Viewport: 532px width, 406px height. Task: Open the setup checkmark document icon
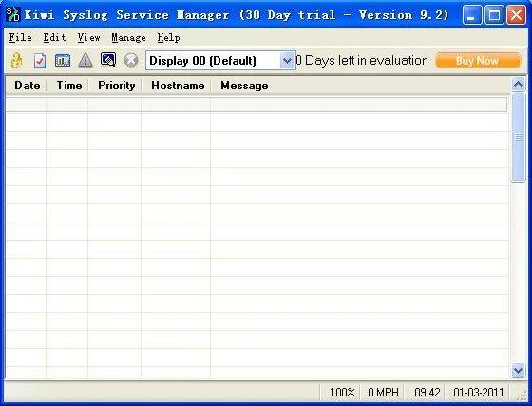click(x=40, y=61)
